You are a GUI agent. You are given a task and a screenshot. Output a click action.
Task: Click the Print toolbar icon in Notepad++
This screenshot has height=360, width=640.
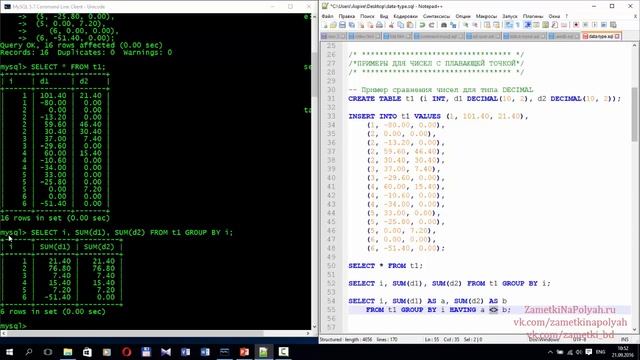tap(379, 25)
